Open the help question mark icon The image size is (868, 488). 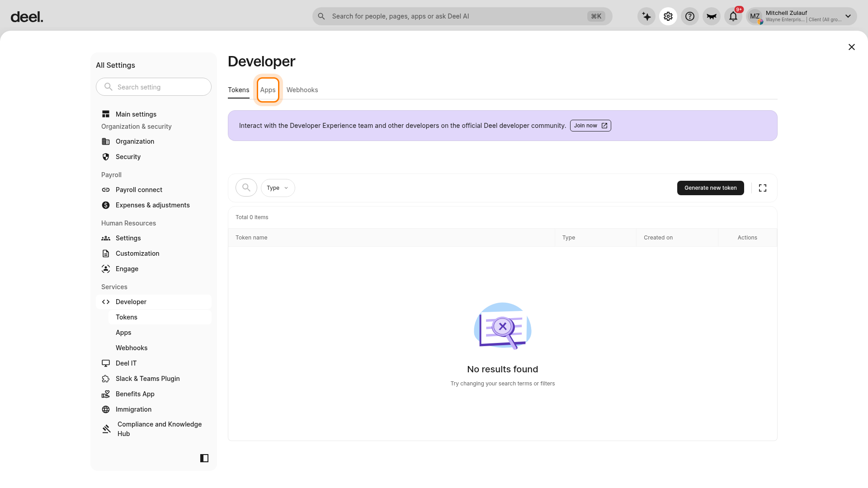coord(690,16)
